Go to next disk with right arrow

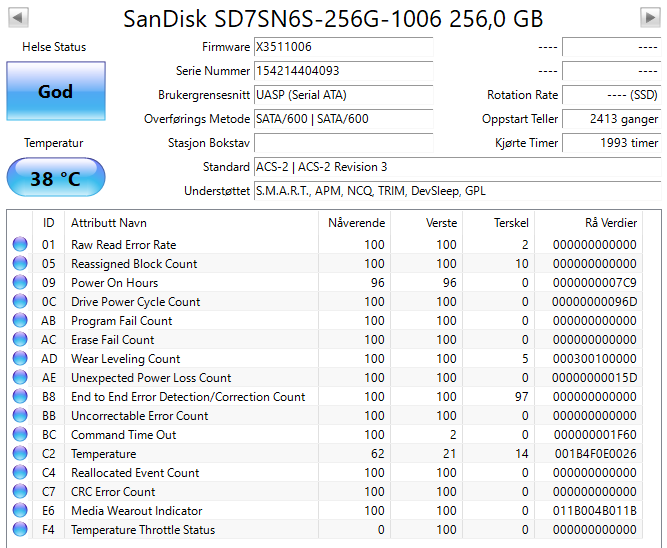coord(650,17)
